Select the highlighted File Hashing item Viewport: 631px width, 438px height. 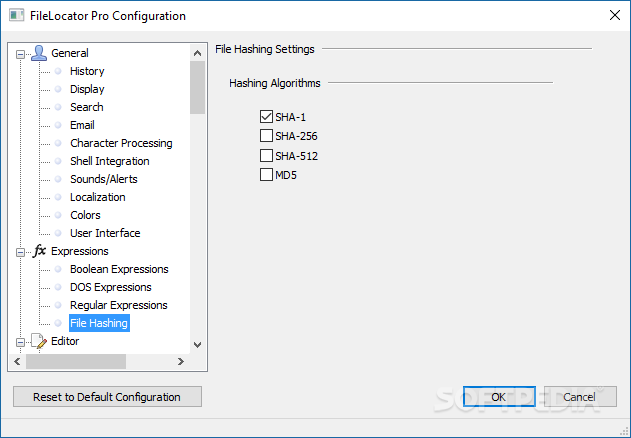click(x=99, y=323)
